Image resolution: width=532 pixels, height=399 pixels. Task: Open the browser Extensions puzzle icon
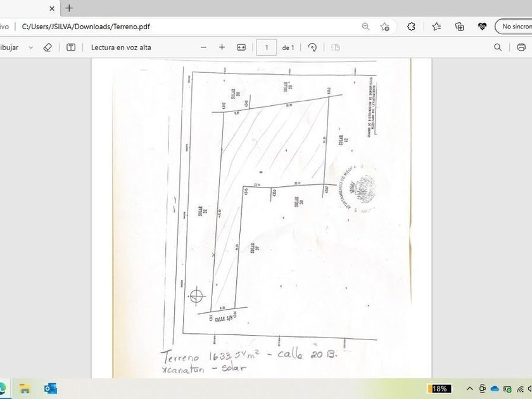[x=411, y=27]
